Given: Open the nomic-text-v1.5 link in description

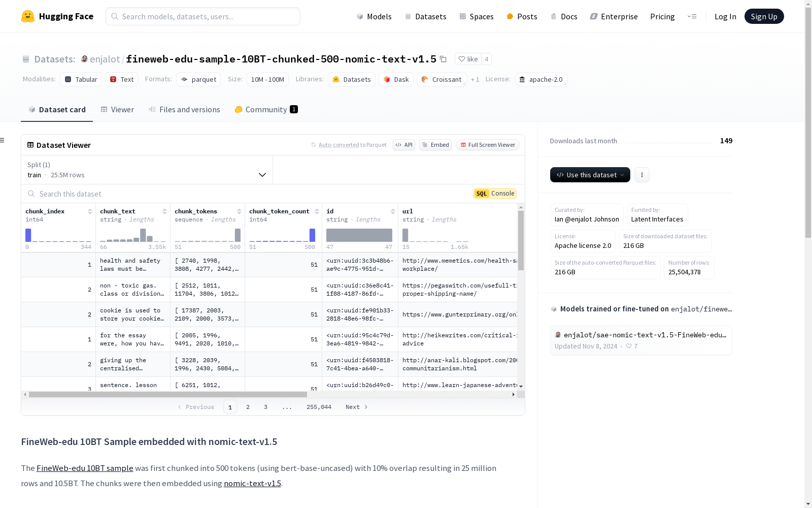Looking at the screenshot, I should point(252,483).
